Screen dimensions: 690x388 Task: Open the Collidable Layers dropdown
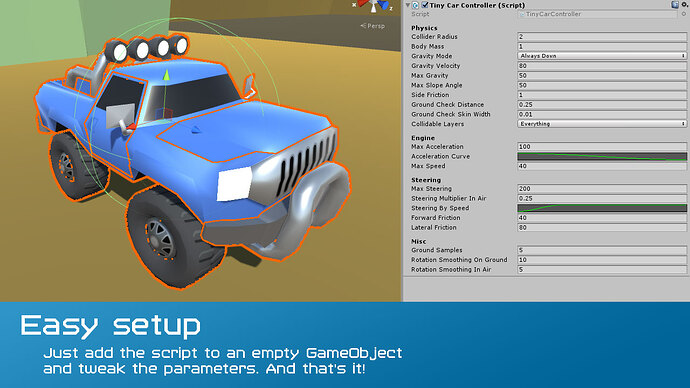[602, 124]
